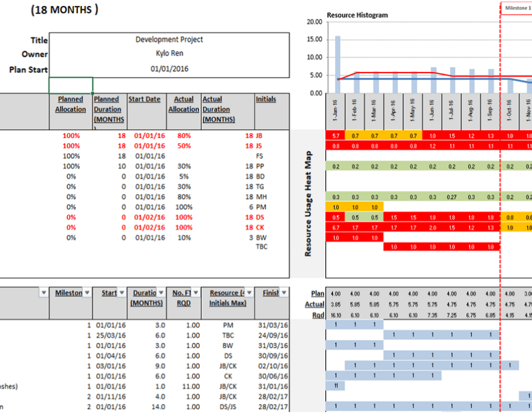Viewport: 532px width, 416px height.
Task: Select the start date 01/04/16 cell
Action: click(110, 356)
